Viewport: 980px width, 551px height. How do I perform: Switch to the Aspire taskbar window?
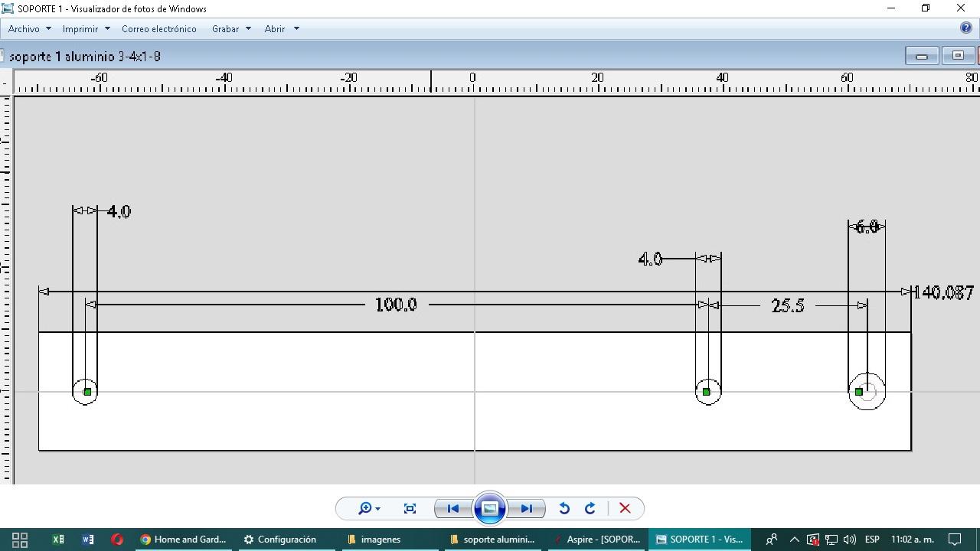click(x=596, y=540)
